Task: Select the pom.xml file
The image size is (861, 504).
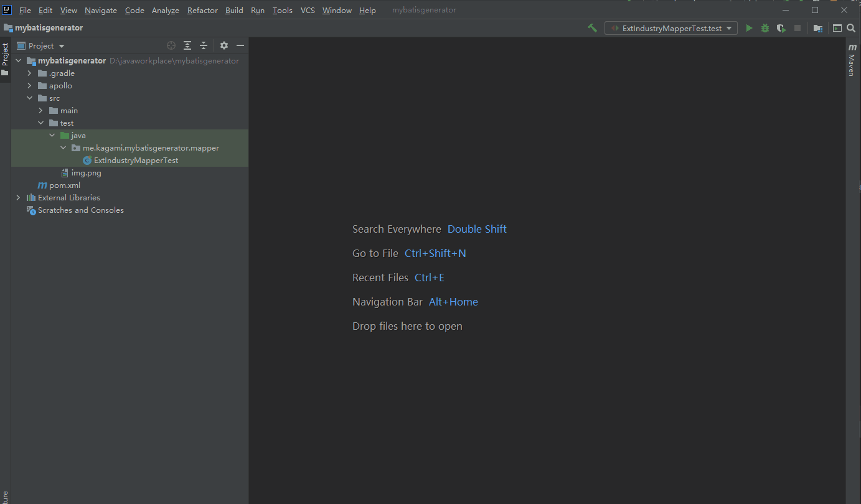Action: (64, 185)
